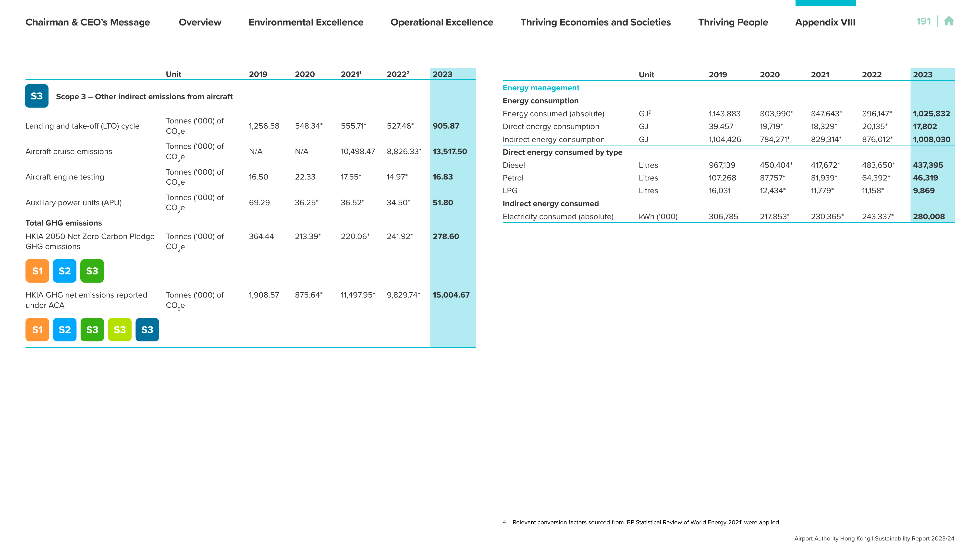
Task: Click the LPG row label
Action: (x=510, y=191)
